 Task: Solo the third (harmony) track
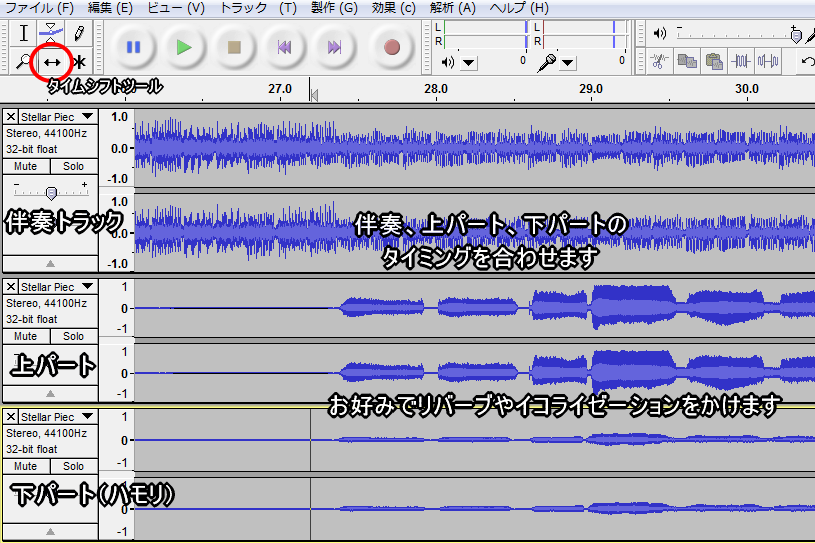click(x=73, y=466)
